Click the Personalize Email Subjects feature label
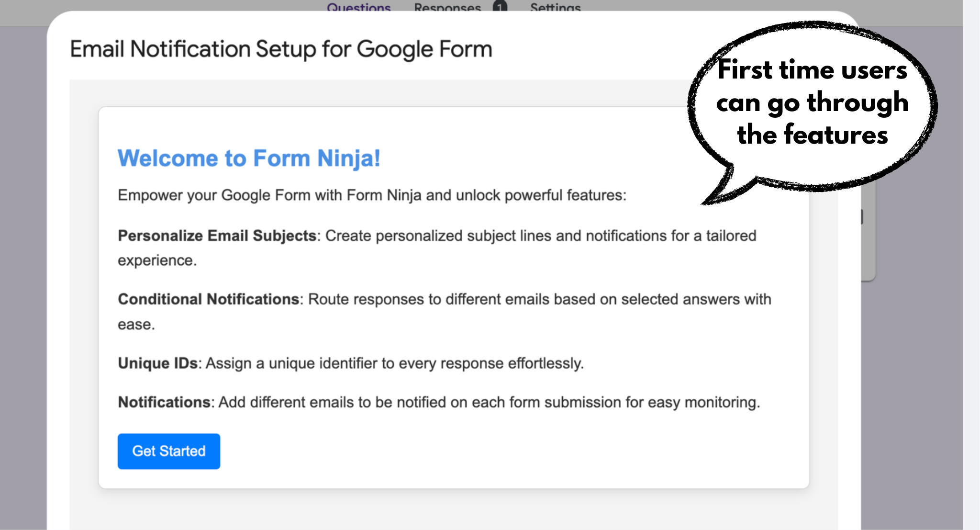Image resolution: width=980 pixels, height=530 pixels. [217, 236]
